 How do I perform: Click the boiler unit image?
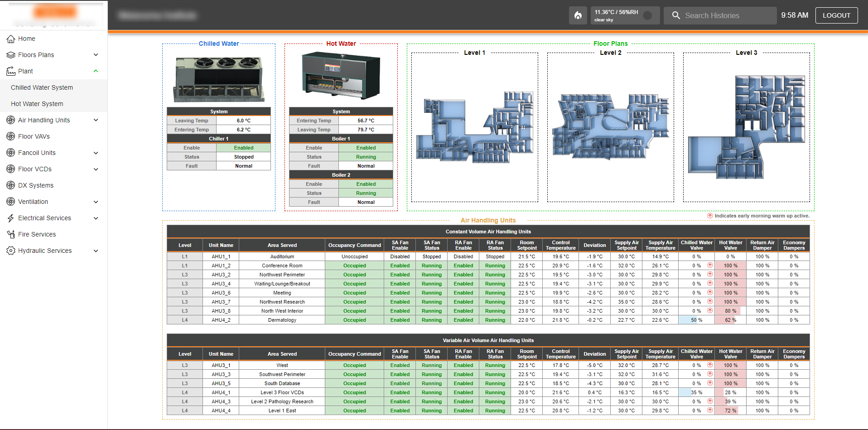coord(341,76)
